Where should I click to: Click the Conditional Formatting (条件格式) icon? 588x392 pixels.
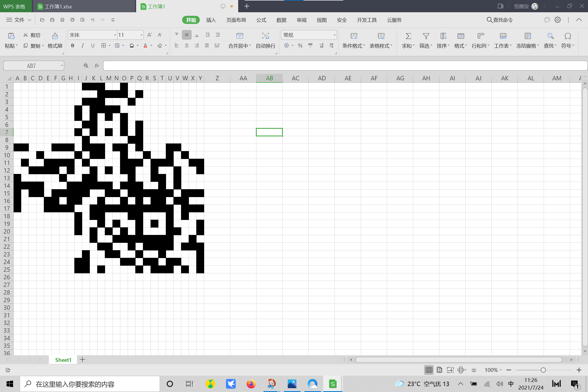tap(354, 36)
